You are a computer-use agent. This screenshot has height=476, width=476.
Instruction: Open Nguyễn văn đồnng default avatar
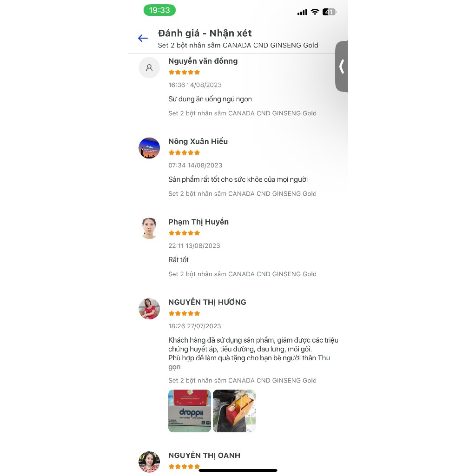(149, 68)
